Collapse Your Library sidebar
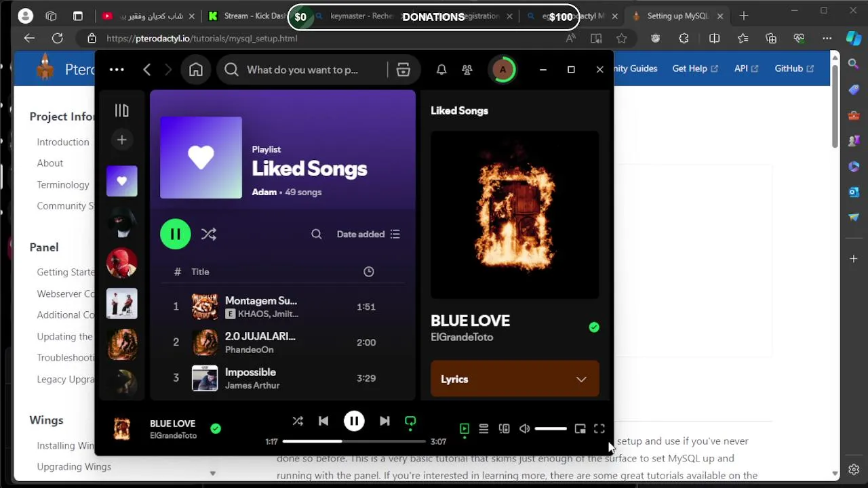The width and height of the screenshot is (868, 488). point(121,110)
